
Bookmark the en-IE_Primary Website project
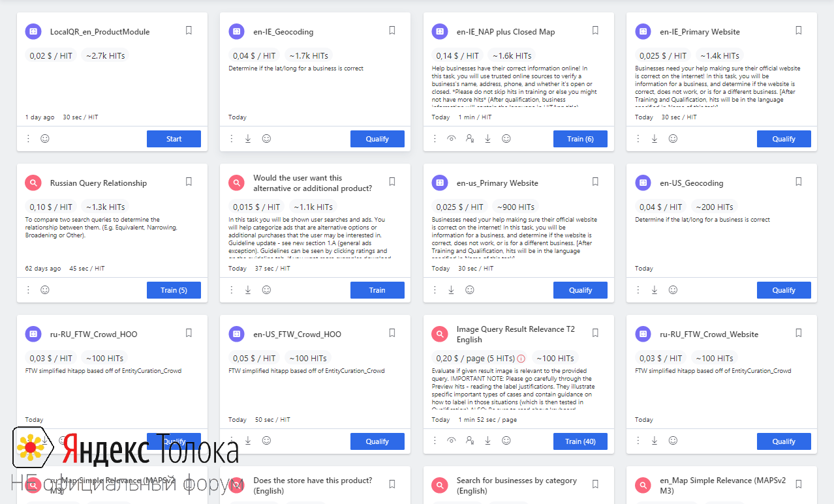[x=798, y=30]
